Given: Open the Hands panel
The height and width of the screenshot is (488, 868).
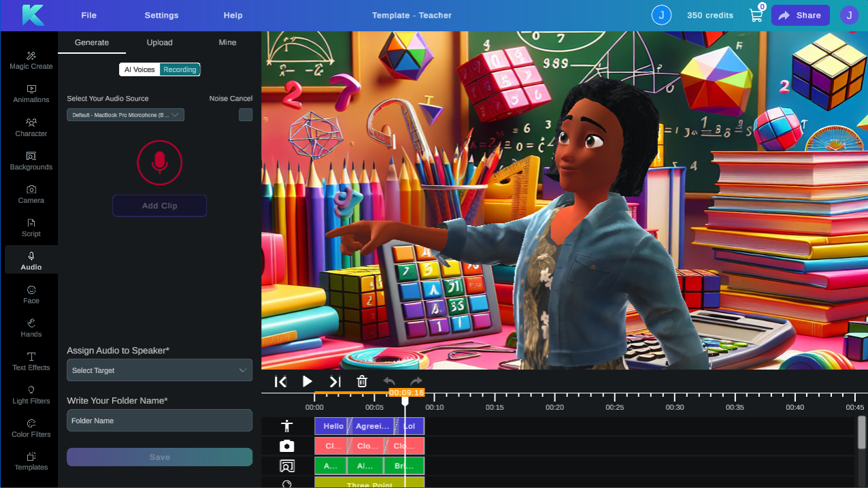Looking at the screenshot, I should [x=31, y=327].
